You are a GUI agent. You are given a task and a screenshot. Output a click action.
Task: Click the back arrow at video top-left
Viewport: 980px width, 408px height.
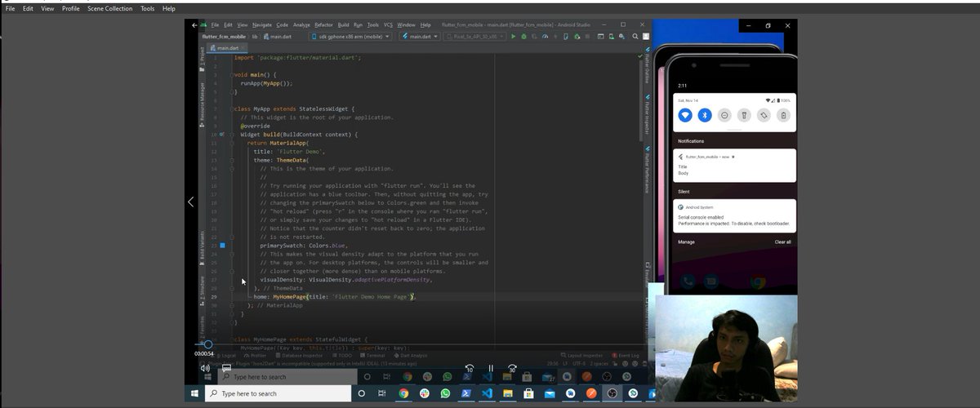point(193,25)
